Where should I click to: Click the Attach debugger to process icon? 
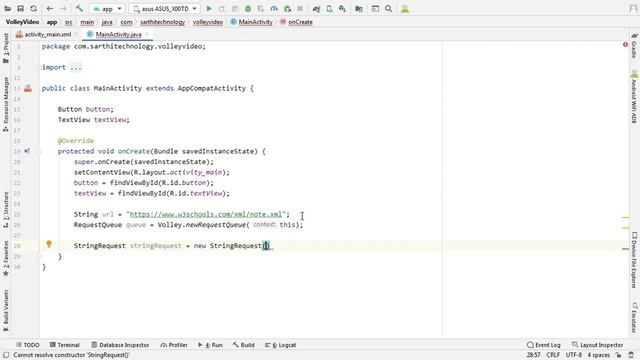coord(287,9)
